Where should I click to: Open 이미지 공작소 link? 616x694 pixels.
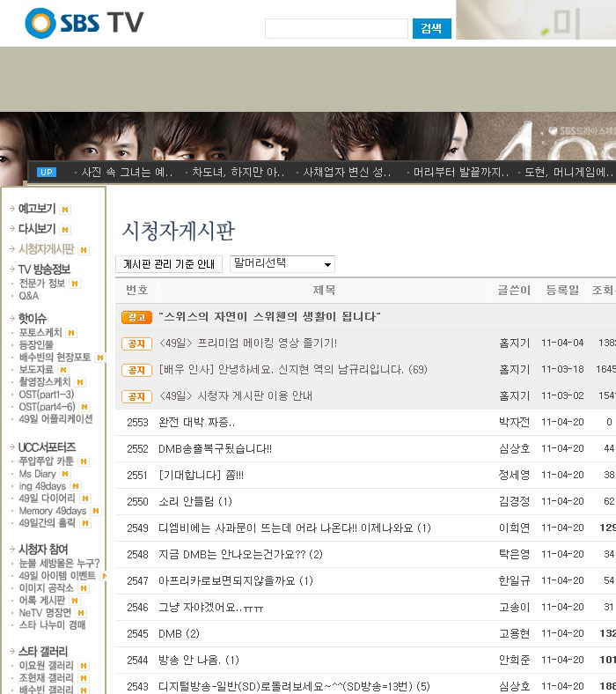46,588
